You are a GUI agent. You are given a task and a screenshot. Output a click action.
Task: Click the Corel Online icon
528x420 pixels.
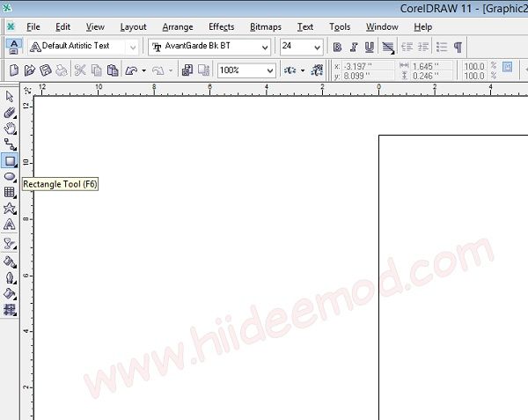tap(317, 70)
